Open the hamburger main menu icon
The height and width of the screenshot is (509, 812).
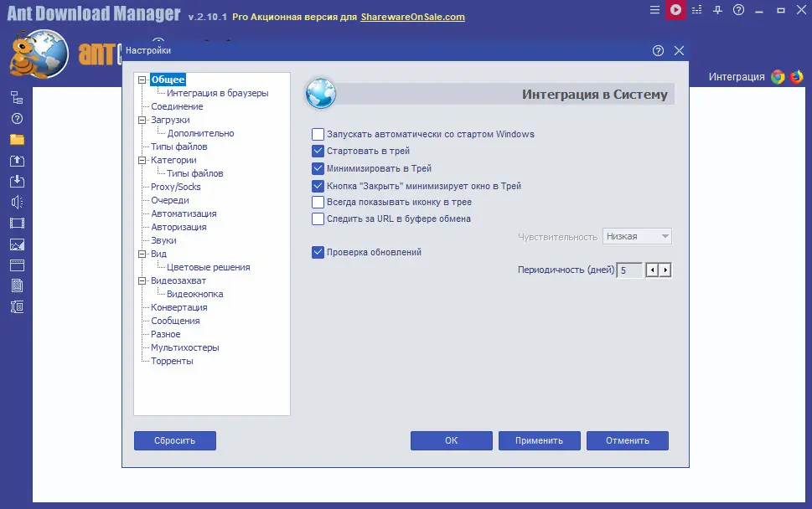click(x=654, y=10)
